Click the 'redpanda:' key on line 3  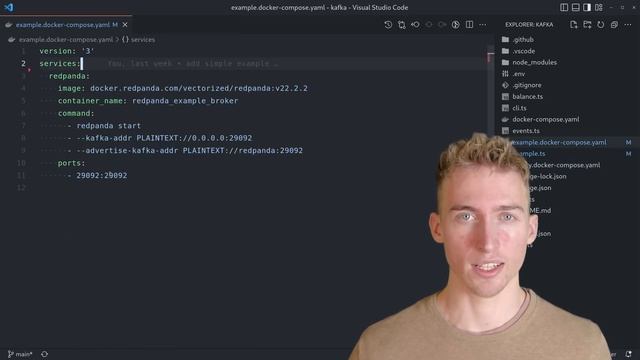point(69,76)
